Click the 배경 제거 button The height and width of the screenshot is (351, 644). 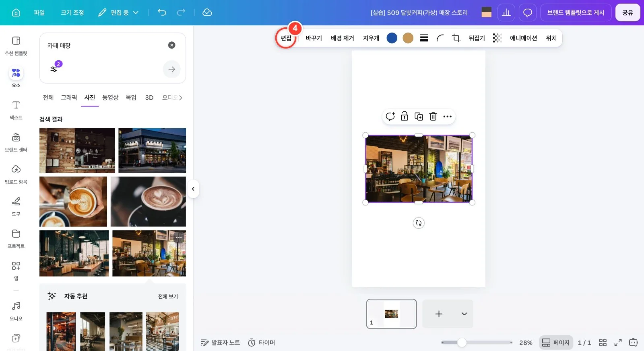343,38
